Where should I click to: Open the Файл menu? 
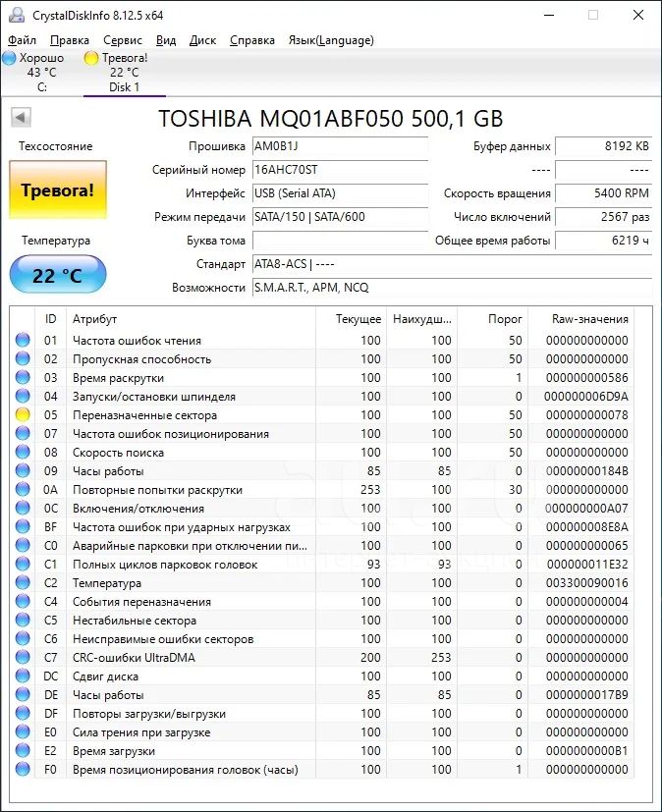click(x=22, y=40)
